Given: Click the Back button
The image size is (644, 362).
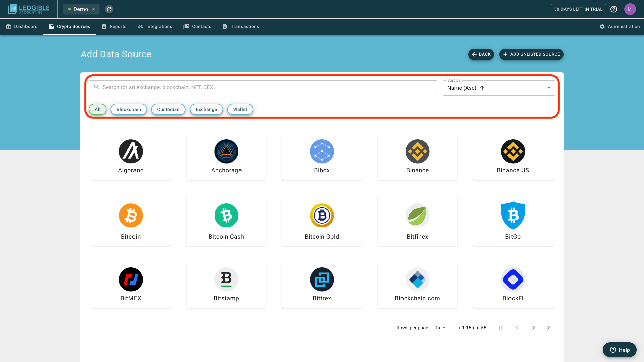Looking at the screenshot, I should click(x=481, y=54).
